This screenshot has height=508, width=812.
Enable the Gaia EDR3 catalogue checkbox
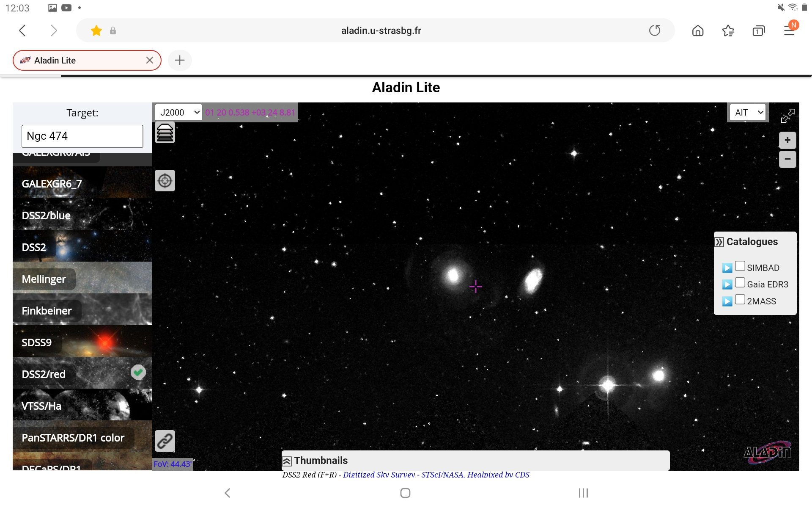(x=740, y=282)
